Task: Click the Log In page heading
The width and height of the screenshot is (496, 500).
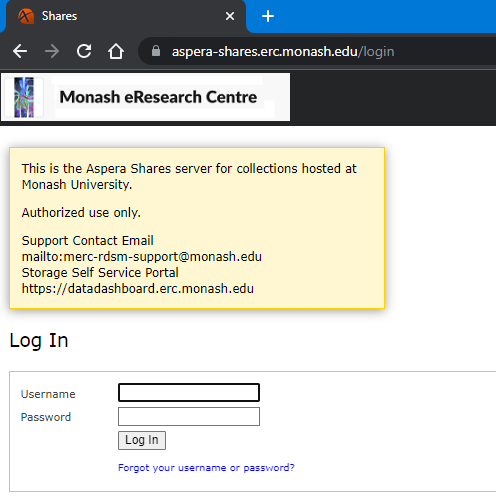Action: (39, 341)
